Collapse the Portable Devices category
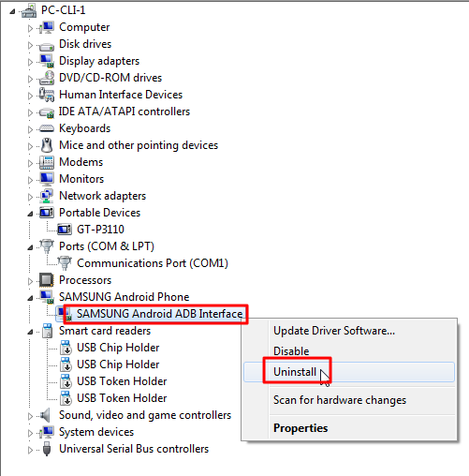Viewport: 469px width, 476px height. pos(30,214)
